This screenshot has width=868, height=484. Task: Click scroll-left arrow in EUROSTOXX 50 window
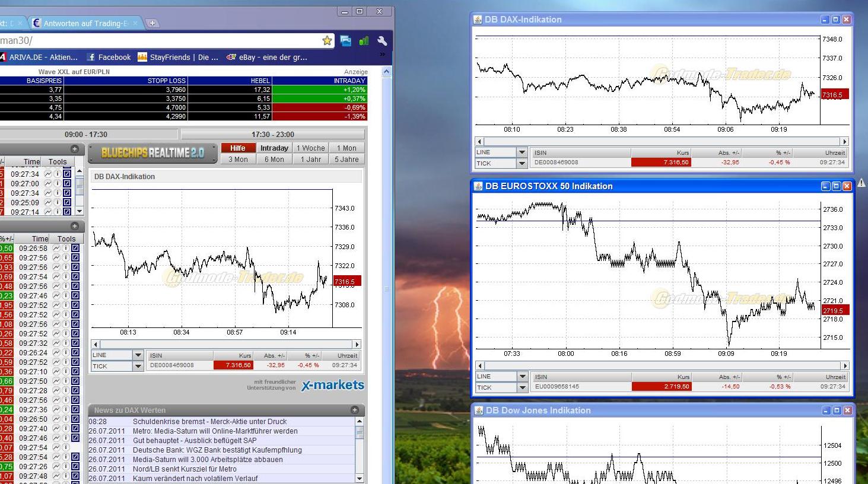point(480,366)
